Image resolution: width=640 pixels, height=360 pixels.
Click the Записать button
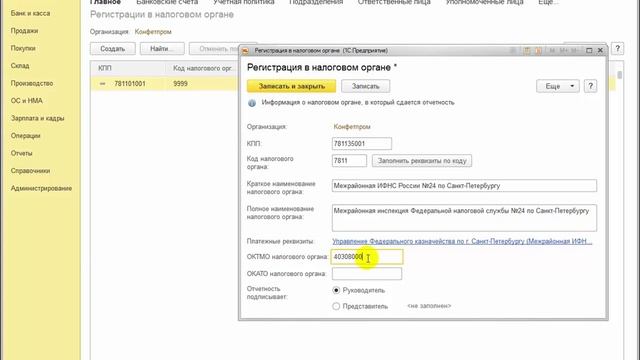tap(365, 86)
